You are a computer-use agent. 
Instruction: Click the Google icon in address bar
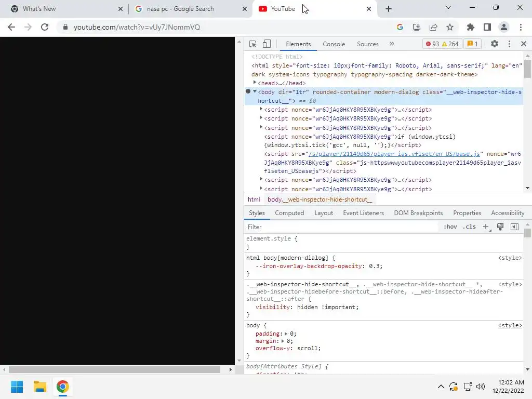pyautogui.click(x=400, y=27)
